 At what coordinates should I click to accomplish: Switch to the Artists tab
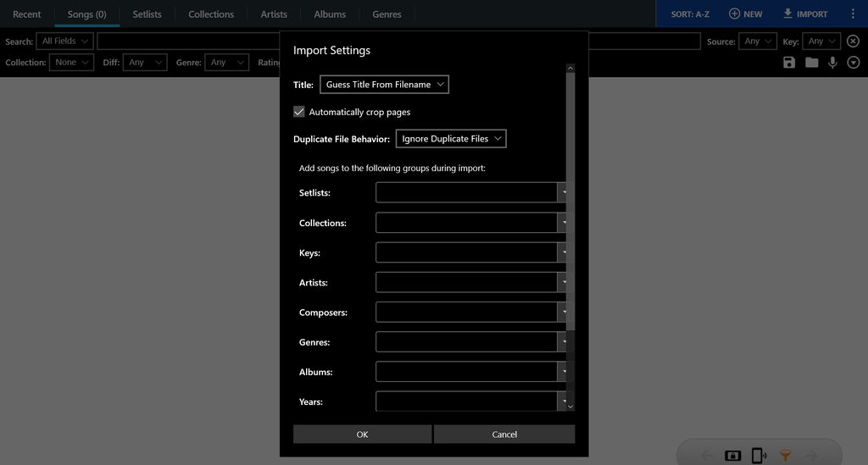pyautogui.click(x=274, y=14)
